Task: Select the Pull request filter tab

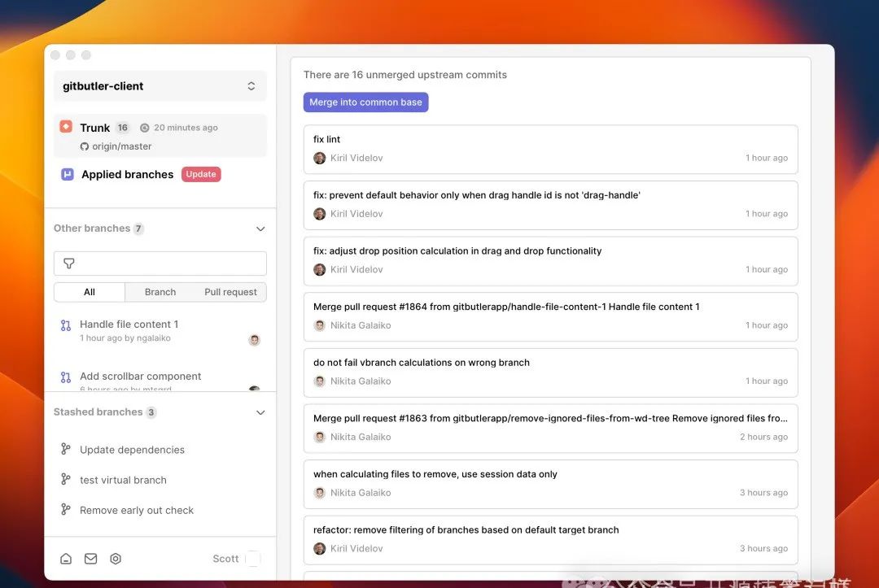Action: coord(230,292)
